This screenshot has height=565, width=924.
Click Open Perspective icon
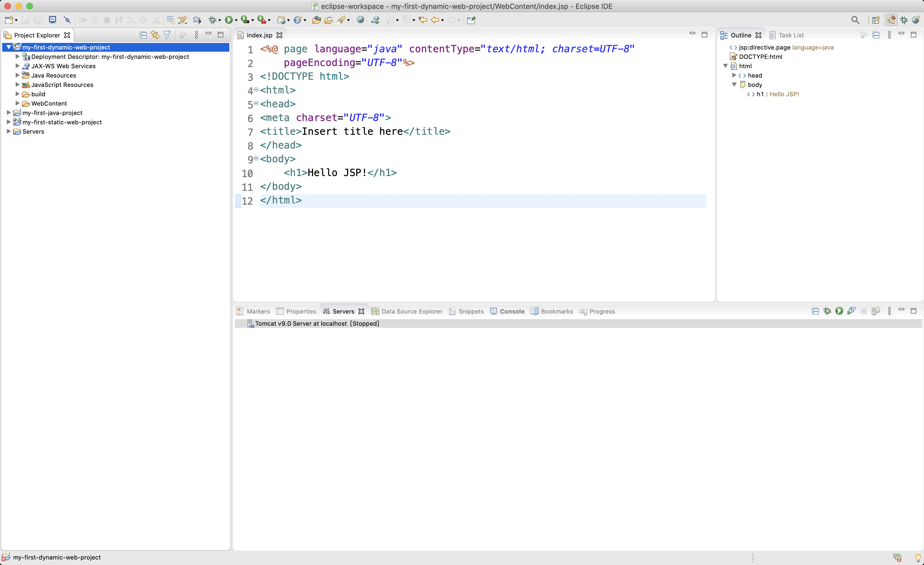click(x=876, y=20)
